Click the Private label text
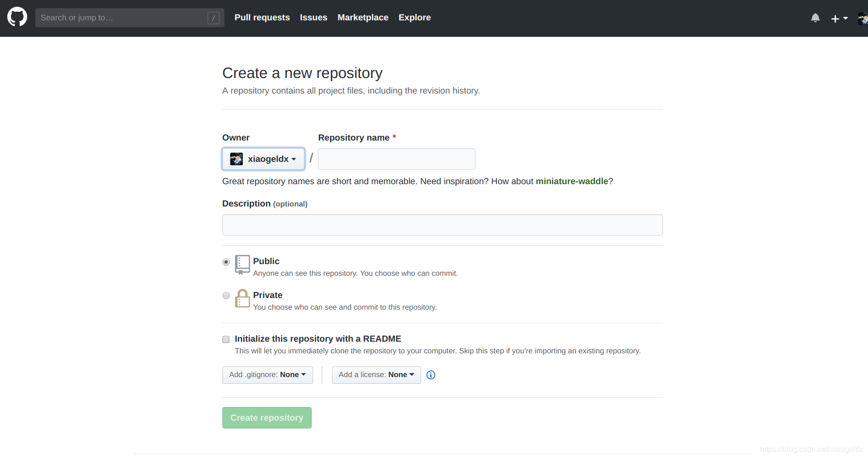This screenshot has height=458, width=868. (268, 295)
